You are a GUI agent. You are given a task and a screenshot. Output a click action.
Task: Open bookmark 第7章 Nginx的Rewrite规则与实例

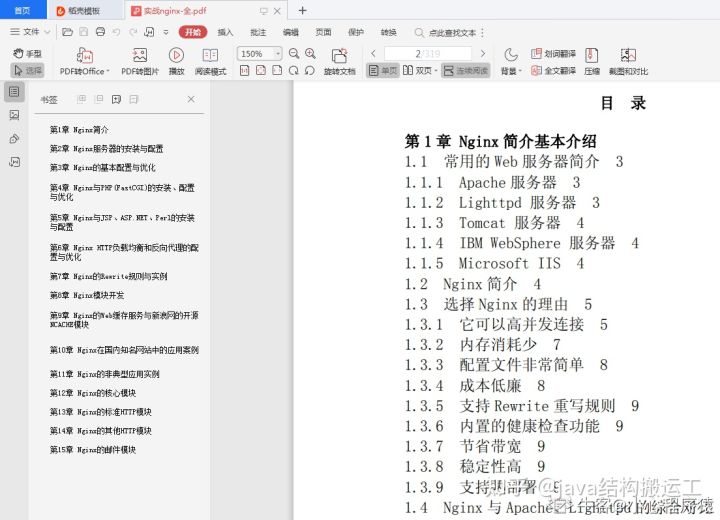coord(108,277)
